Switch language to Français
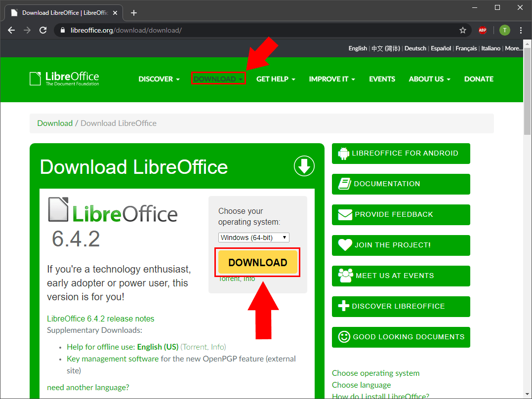This screenshot has height=399, width=532. (x=466, y=48)
